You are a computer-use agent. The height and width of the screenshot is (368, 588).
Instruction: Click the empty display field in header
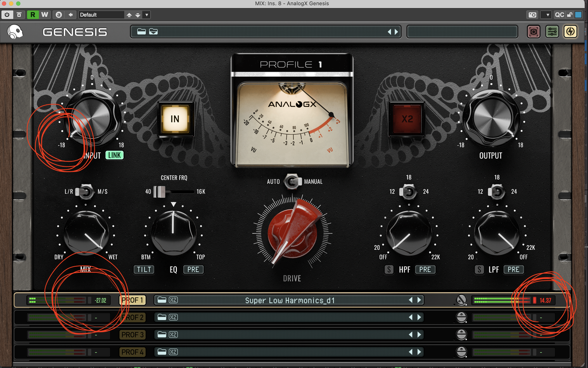click(x=462, y=32)
